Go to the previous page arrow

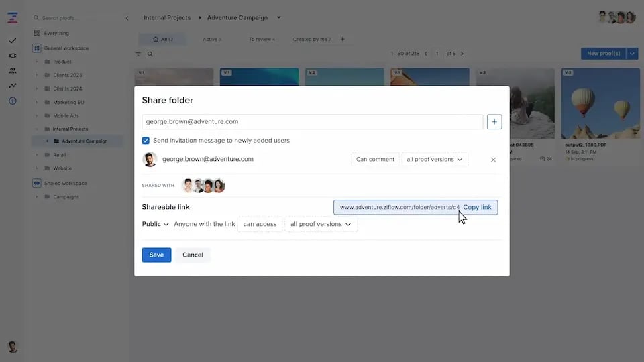click(x=425, y=54)
